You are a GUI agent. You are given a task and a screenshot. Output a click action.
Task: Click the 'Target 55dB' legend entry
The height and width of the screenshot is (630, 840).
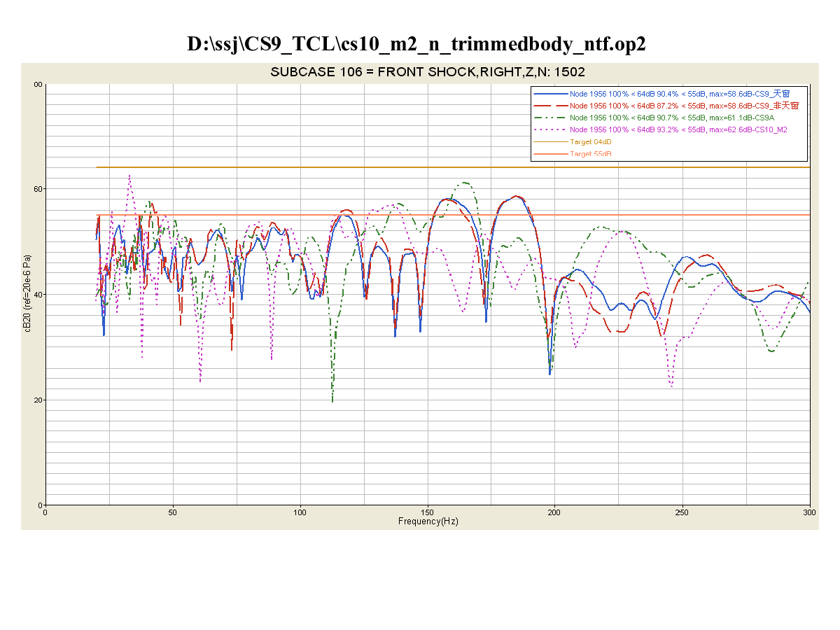pyautogui.click(x=591, y=153)
